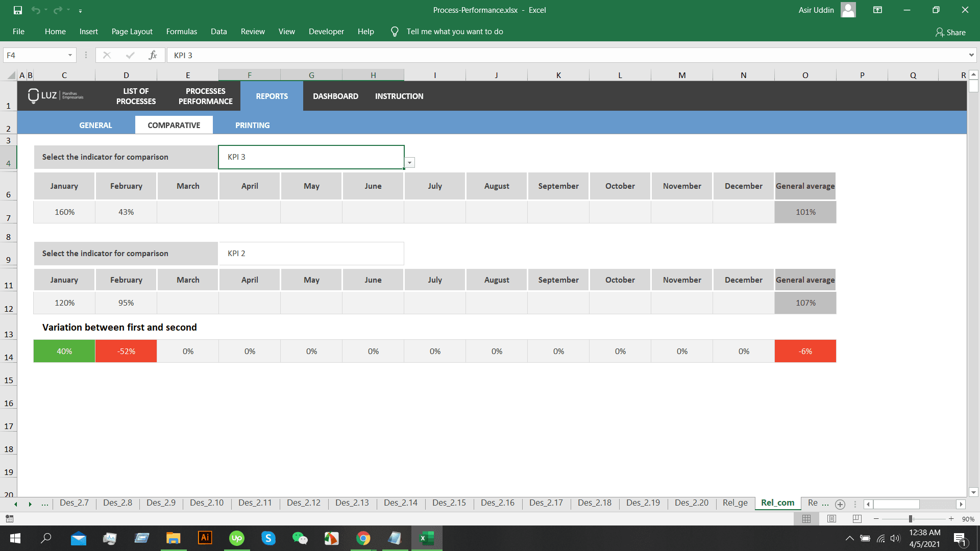Select the Des_2.15 sheet tab

(449, 503)
